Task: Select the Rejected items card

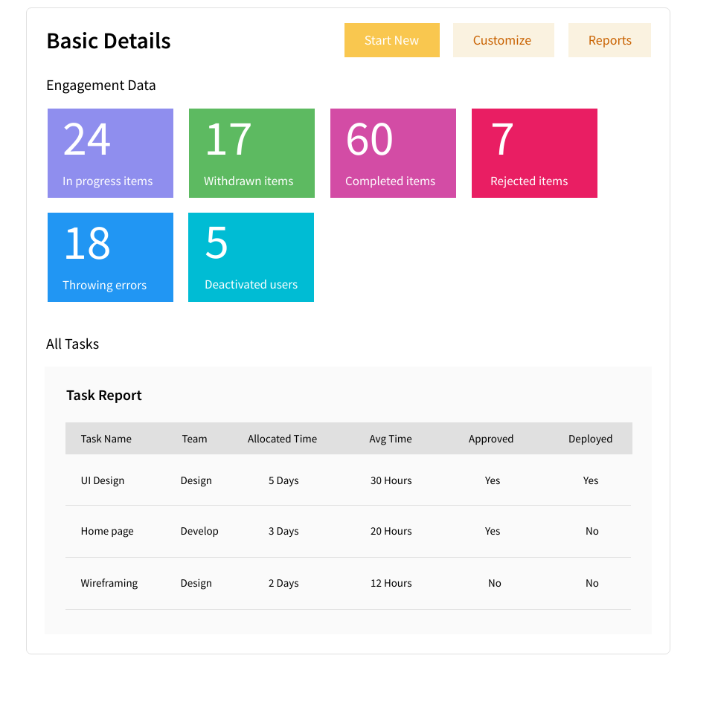Action: pos(534,152)
